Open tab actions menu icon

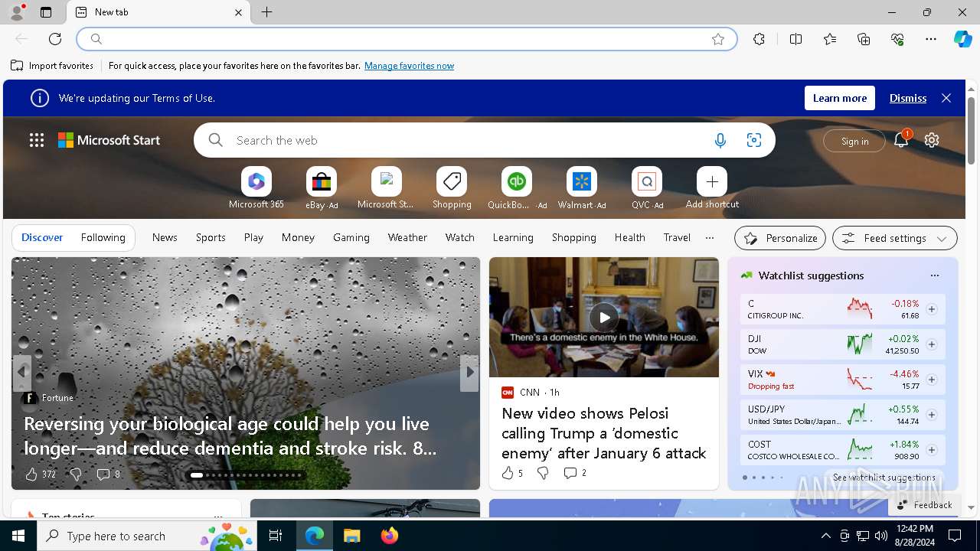46,12
